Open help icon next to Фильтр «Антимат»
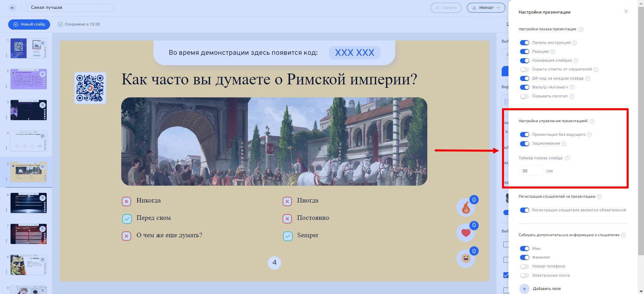 click(572, 87)
